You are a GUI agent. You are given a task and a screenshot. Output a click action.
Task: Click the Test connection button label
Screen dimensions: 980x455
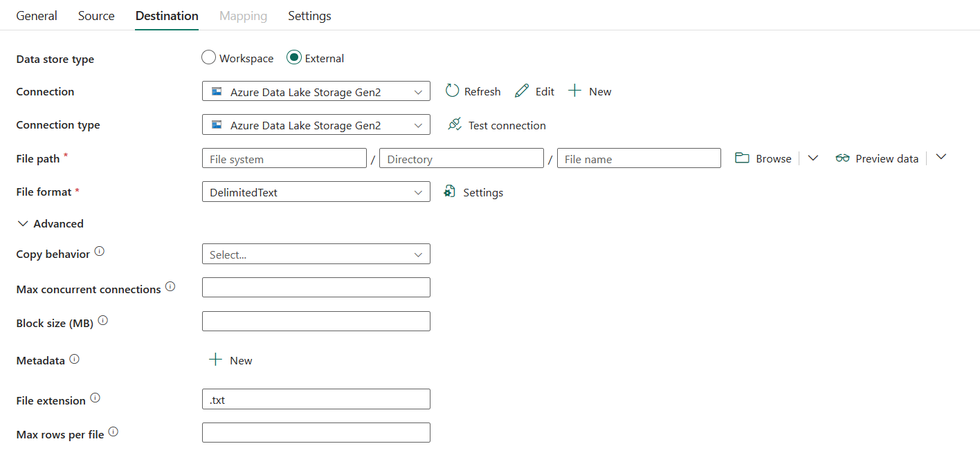point(507,125)
